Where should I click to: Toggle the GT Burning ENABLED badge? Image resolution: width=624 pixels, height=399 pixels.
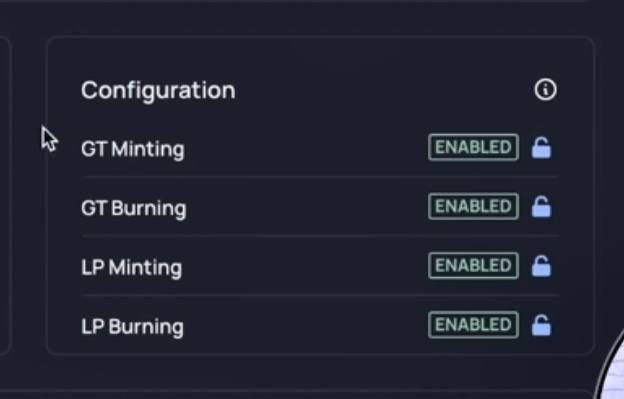(473, 206)
